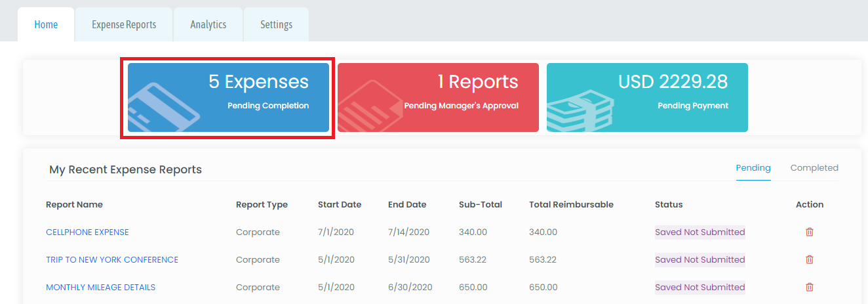Click the Total Reimbursable column header
This screenshot has height=304, width=868.
pyautogui.click(x=571, y=204)
